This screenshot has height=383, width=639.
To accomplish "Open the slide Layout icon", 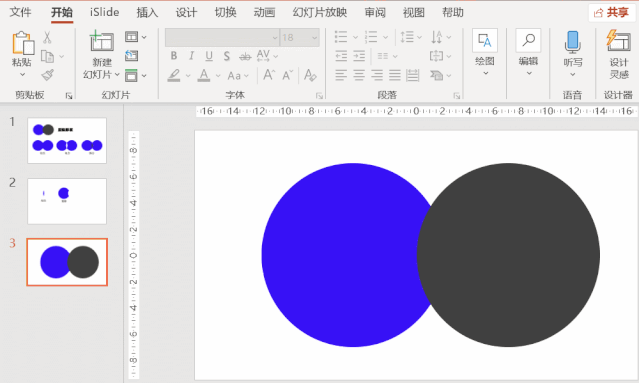I will click(131, 37).
